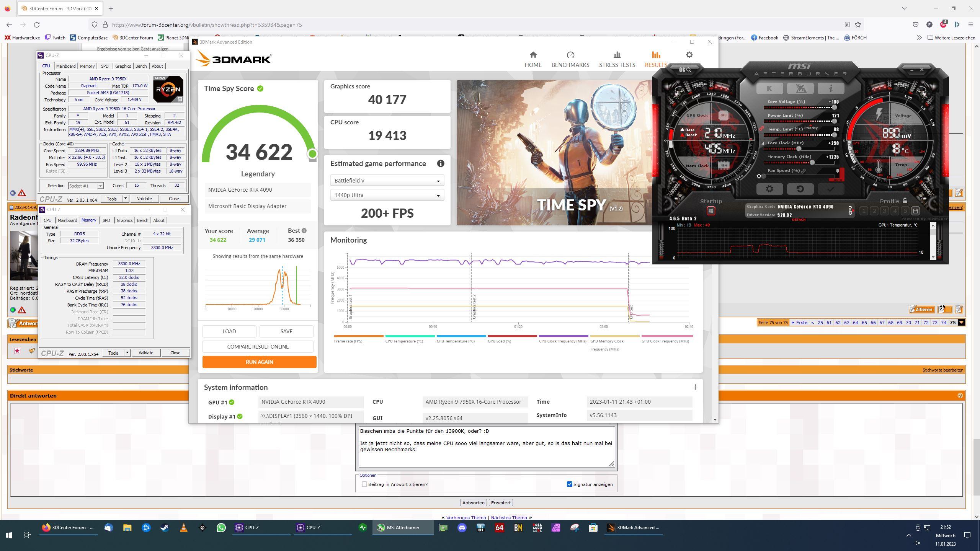Open the SPD tab in memory CPU-Z window
This screenshot has height=551, width=980.
(x=106, y=220)
